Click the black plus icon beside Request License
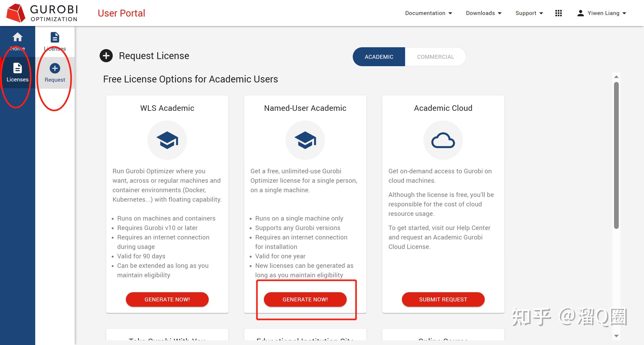644x345 pixels. (x=106, y=56)
